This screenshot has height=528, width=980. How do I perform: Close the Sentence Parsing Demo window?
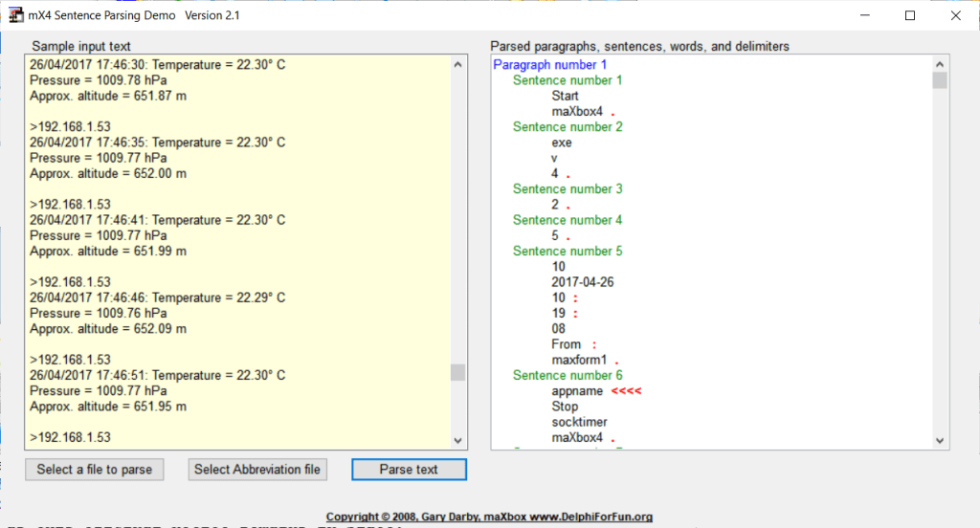[x=954, y=15]
